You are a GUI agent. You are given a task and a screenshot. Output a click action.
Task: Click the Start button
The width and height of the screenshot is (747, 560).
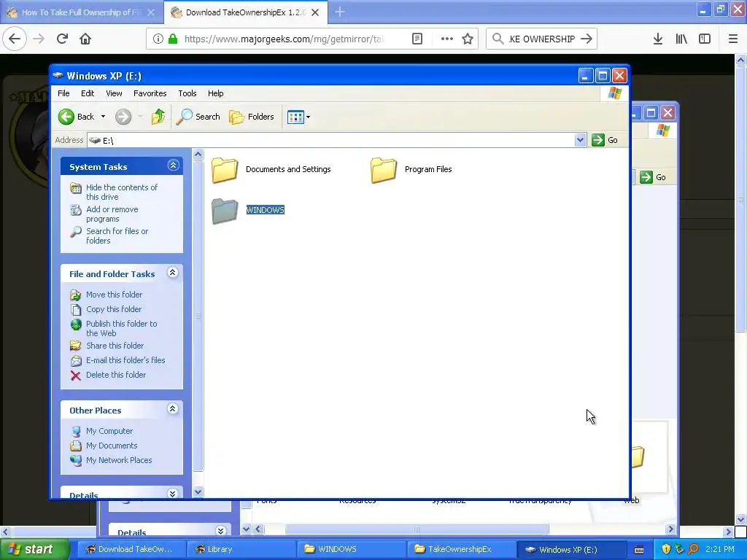pyautogui.click(x=35, y=549)
